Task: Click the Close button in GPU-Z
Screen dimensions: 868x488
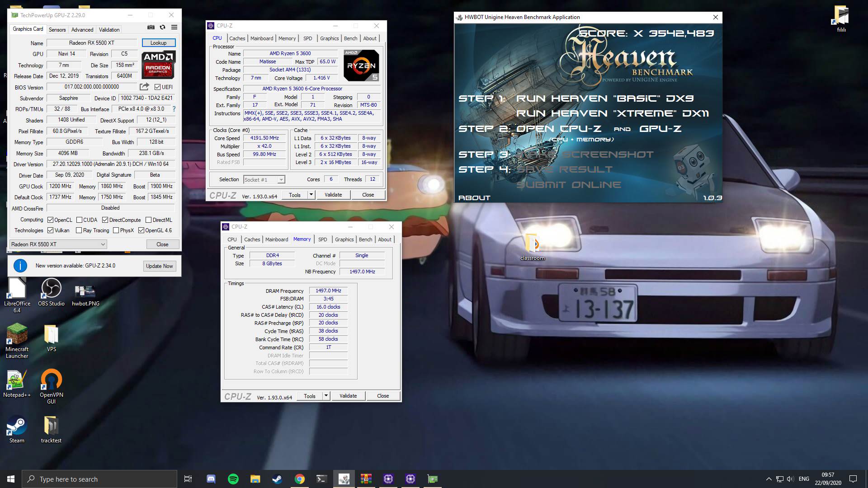Action: 162,244
